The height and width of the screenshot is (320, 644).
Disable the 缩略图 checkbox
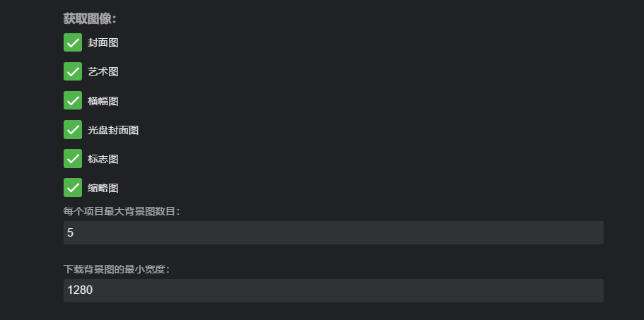point(73,187)
